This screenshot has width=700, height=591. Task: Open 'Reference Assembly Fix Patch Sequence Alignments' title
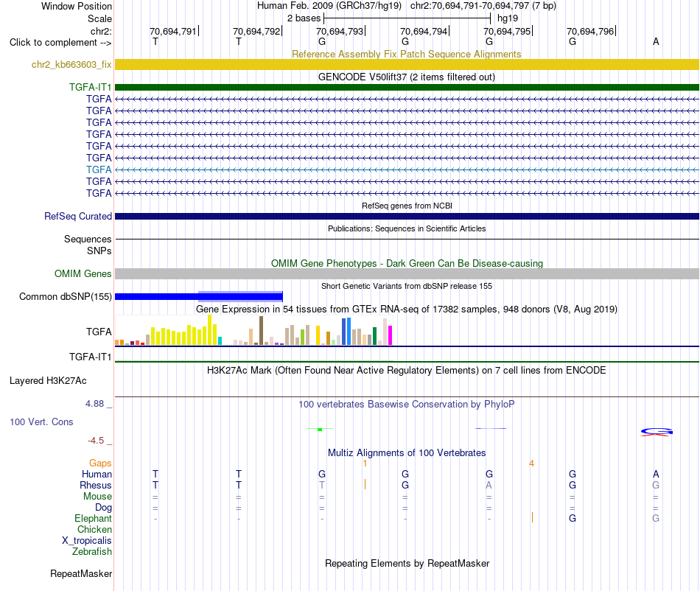[406, 54]
